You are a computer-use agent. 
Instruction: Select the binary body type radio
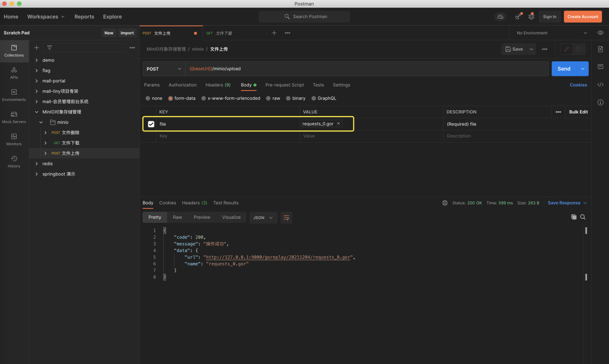point(288,98)
